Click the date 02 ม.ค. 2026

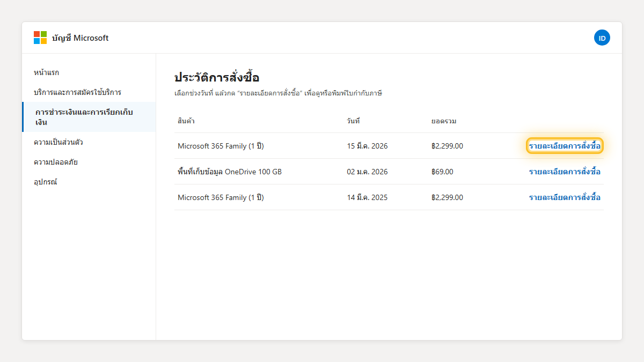[x=367, y=172]
